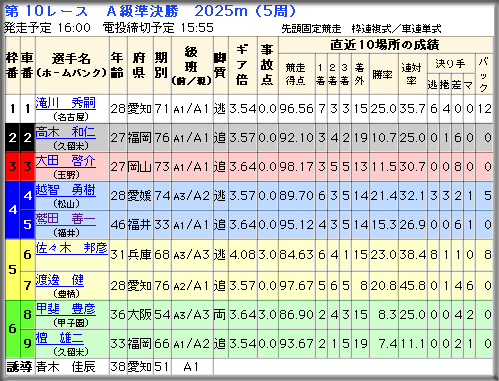Open rider link 鷲田 善一
Image resolution: width=499 pixels, height=381 pixels.
pyautogui.click(x=66, y=219)
